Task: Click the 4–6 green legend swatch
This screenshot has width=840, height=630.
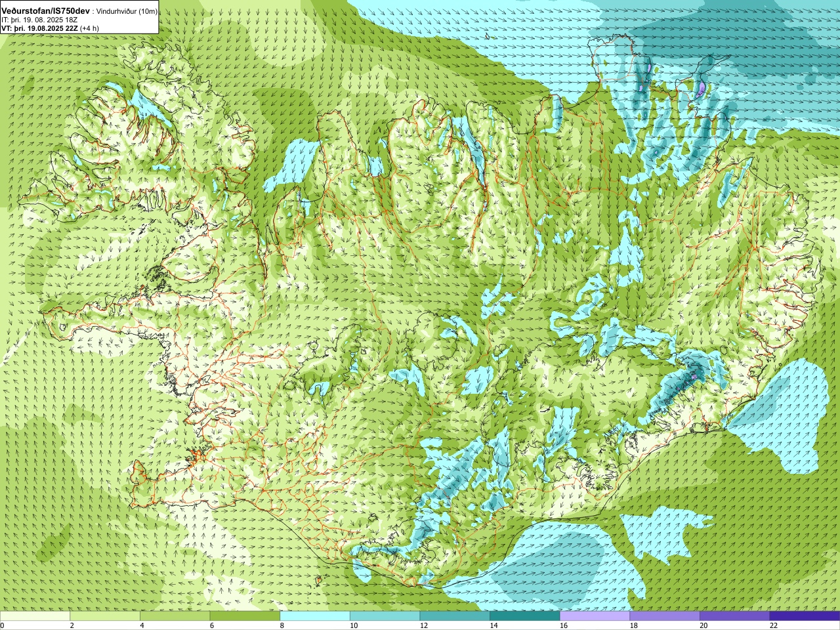Action: (175, 616)
